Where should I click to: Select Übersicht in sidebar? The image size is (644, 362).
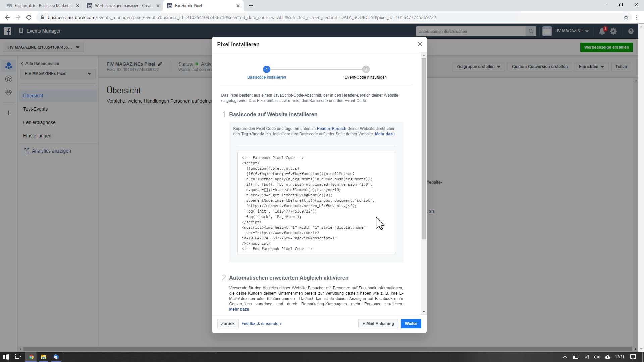click(x=58, y=96)
